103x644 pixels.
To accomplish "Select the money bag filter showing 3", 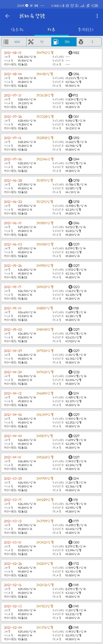I will [89, 42].
